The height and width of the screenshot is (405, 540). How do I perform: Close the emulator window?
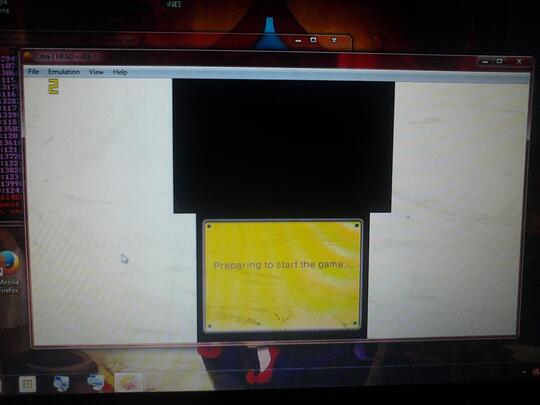tap(519, 61)
